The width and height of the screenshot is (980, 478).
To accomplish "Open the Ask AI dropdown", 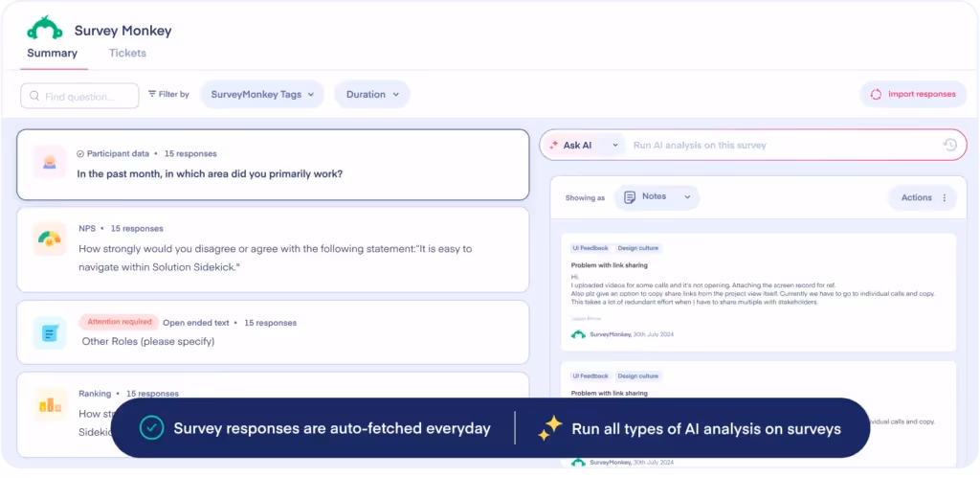I will tap(585, 146).
